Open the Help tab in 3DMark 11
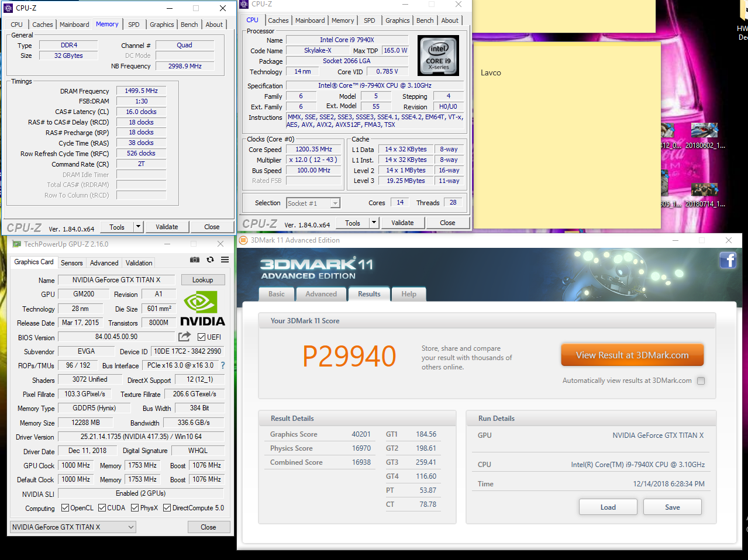Image resolution: width=748 pixels, height=560 pixels. point(409,294)
